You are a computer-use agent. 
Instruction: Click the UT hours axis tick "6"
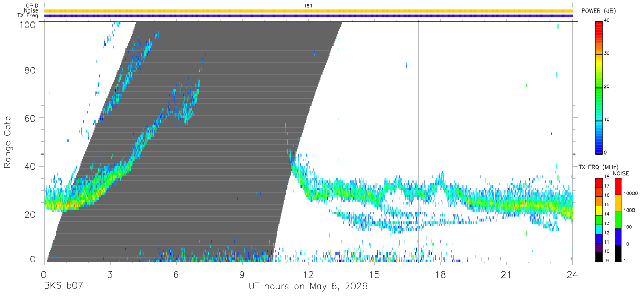pyautogui.click(x=176, y=274)
